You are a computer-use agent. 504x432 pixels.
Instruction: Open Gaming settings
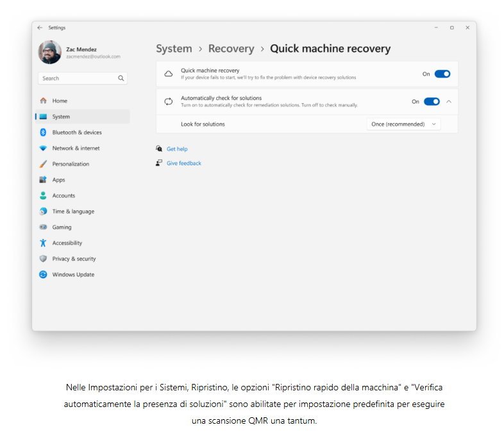click(x=82, y=227)
